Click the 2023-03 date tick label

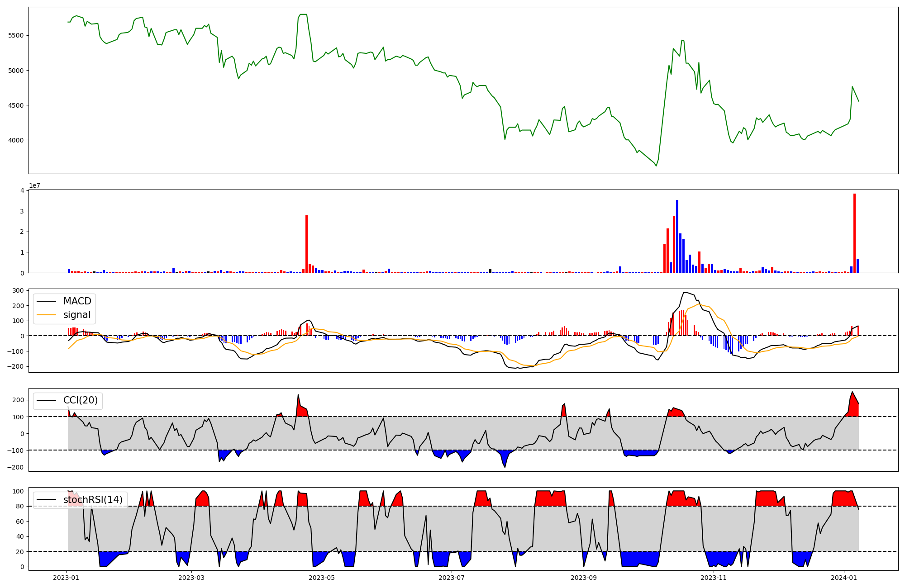coord(191,578)
